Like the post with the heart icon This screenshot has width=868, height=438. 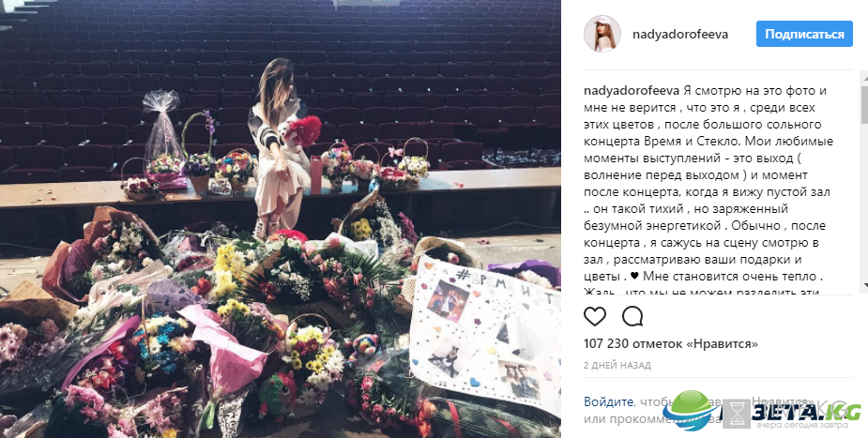tap(595, 317)
